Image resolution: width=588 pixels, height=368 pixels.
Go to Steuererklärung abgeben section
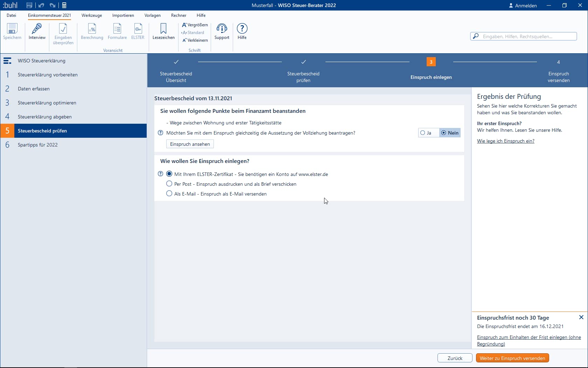click(73, 117)
